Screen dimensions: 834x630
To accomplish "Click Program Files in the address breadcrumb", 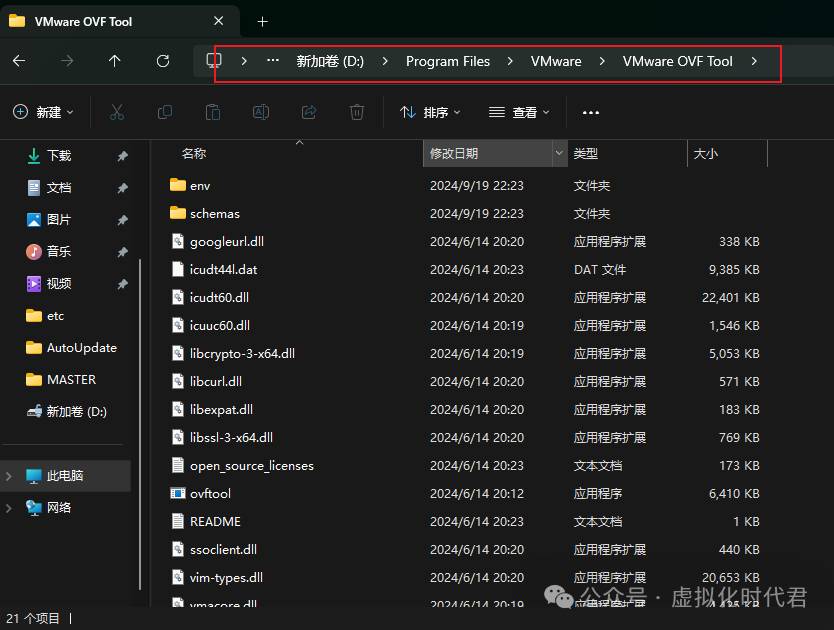I will [448, 61].
